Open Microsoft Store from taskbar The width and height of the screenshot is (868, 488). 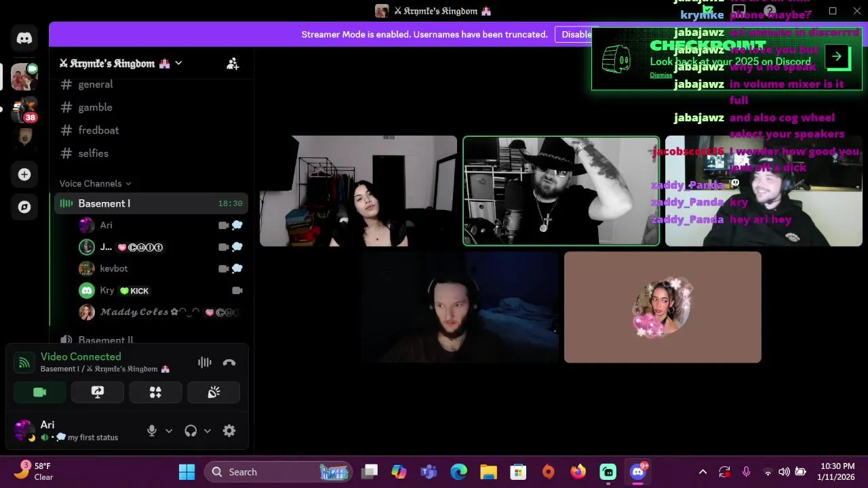pos(518,472)
